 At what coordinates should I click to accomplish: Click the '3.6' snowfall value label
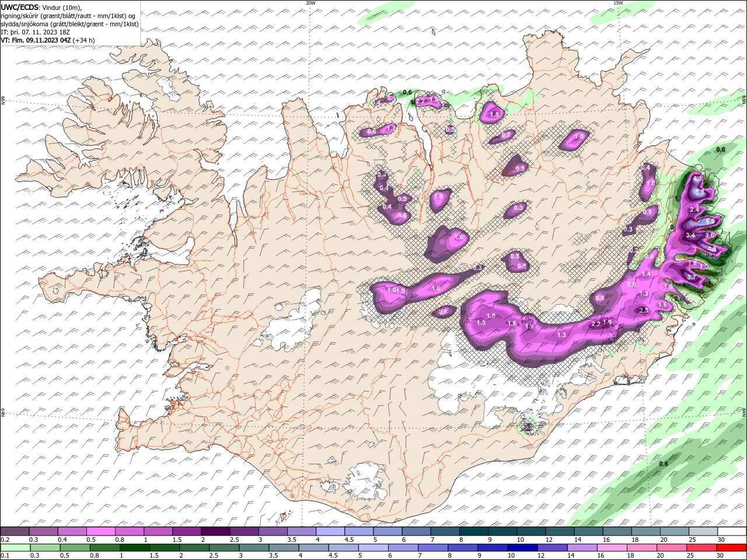pyautogui.click(x=710, y=235)
